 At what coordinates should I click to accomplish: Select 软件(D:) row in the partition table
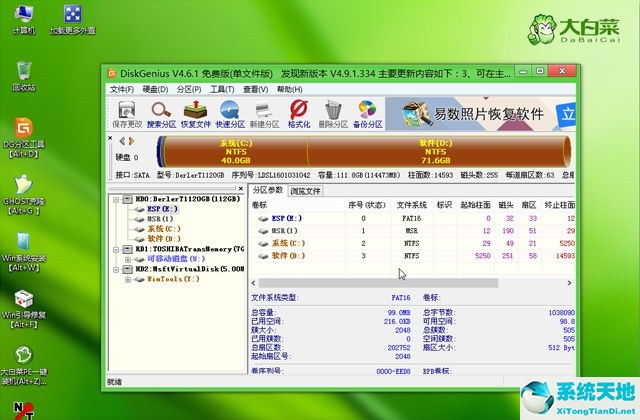(x=412, y=256)
